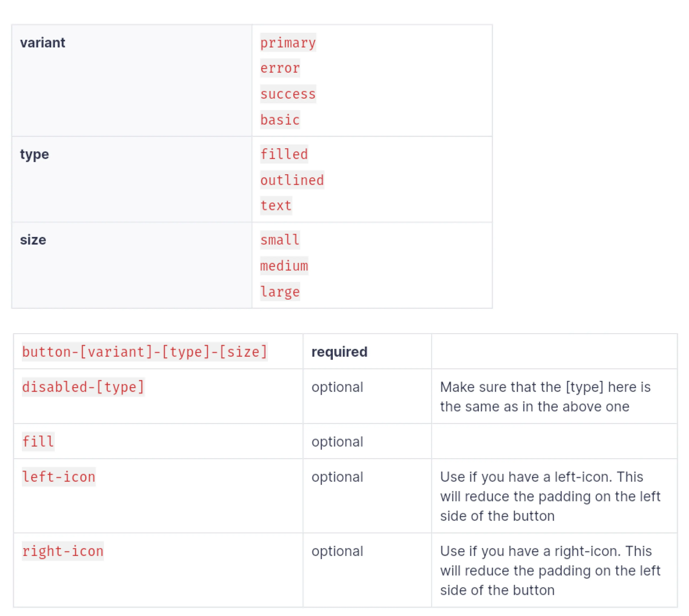Viewport: 689px width, 616px height.
Task: Click the bold 'variant' row header
Action: click(x=43, y=43)
